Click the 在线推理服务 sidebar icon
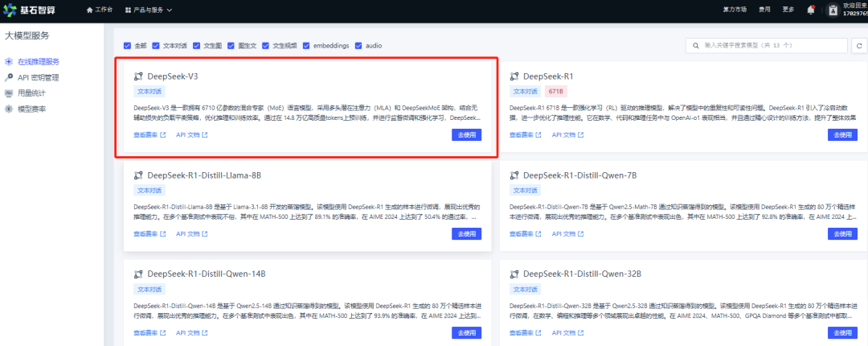 [x=8, y=61]
